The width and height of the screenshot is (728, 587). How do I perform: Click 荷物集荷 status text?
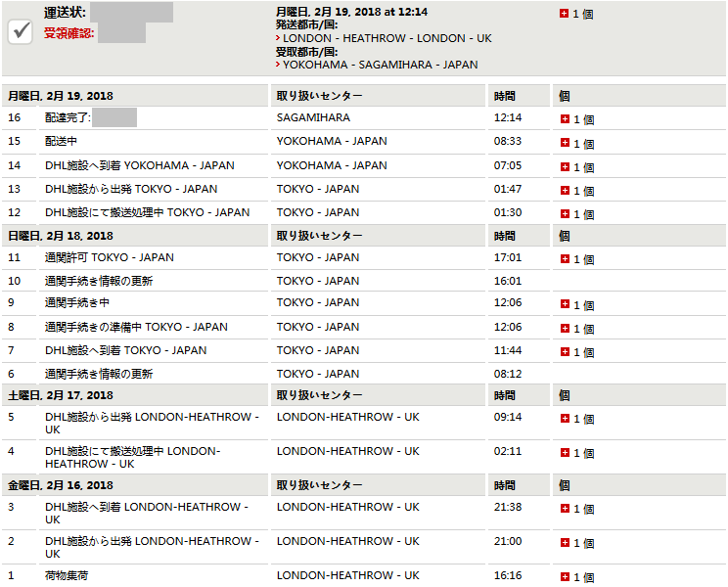click(x=67, y=576)
